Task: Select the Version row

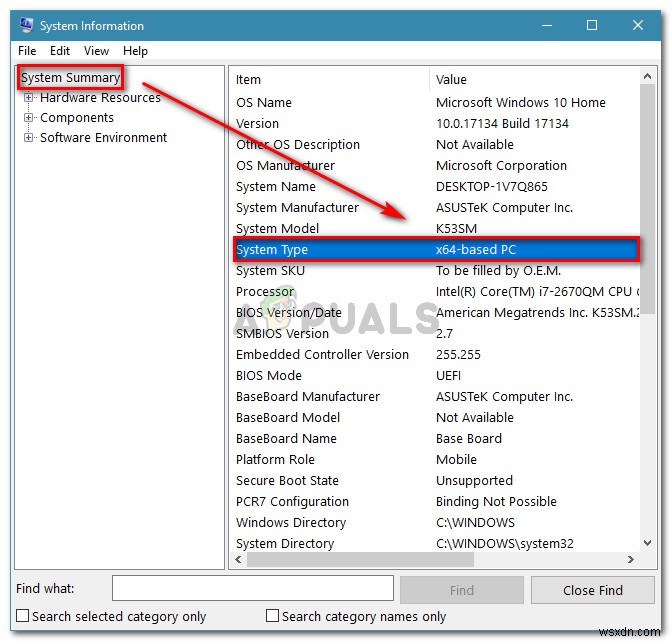Action: click(x=435, y=124)
